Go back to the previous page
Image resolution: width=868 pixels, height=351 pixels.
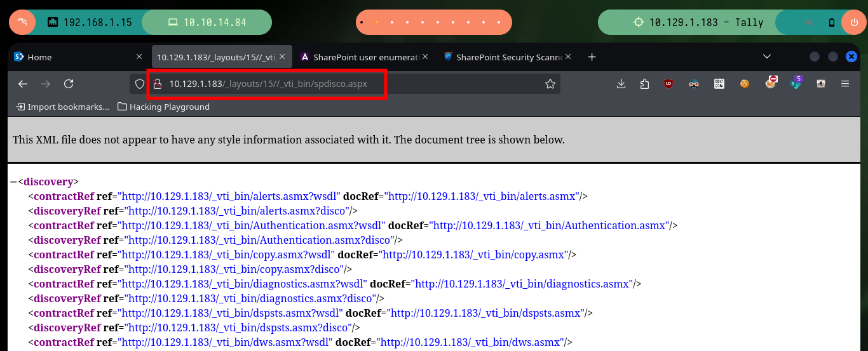coord(23,84)
